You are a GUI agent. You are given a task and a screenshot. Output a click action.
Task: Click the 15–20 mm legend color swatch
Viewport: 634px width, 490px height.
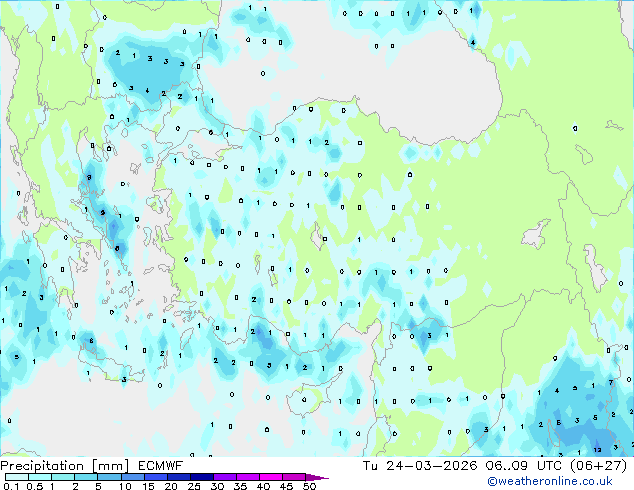tap(155, 477)
